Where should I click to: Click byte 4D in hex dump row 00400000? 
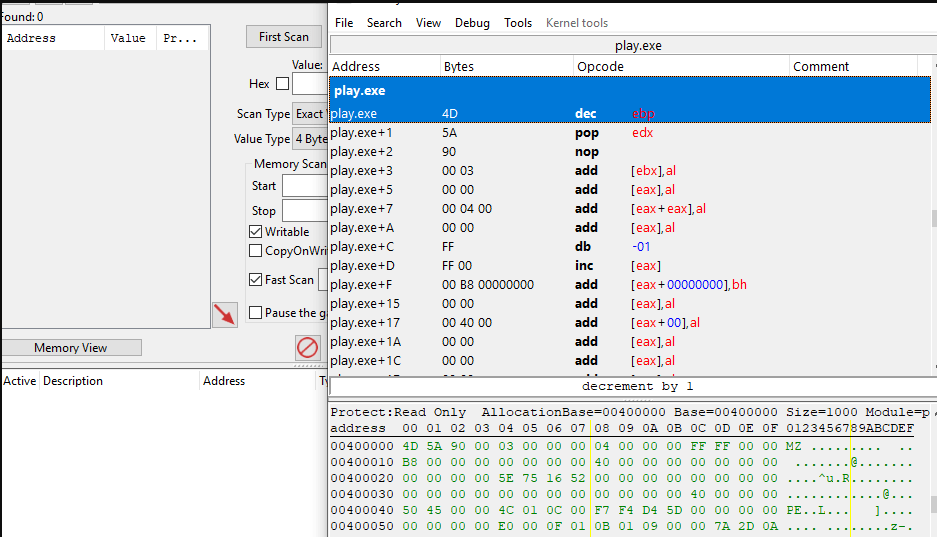point(410,446)
